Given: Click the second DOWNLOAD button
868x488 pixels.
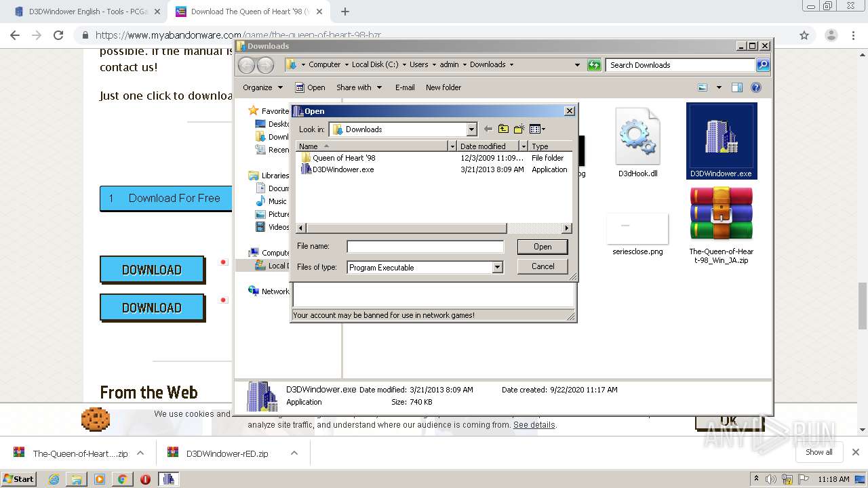Looking at the screenshot, I should pyautogui.click(x=152, y=308).
